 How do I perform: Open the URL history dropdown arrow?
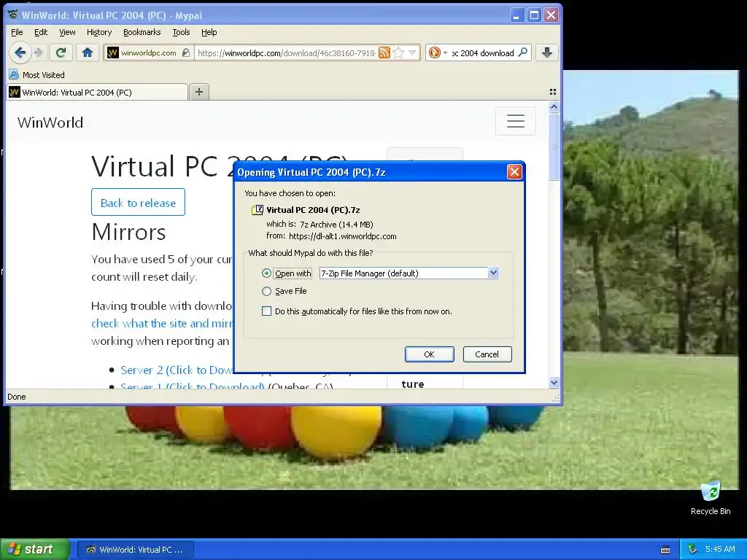[x=412, y=52]
